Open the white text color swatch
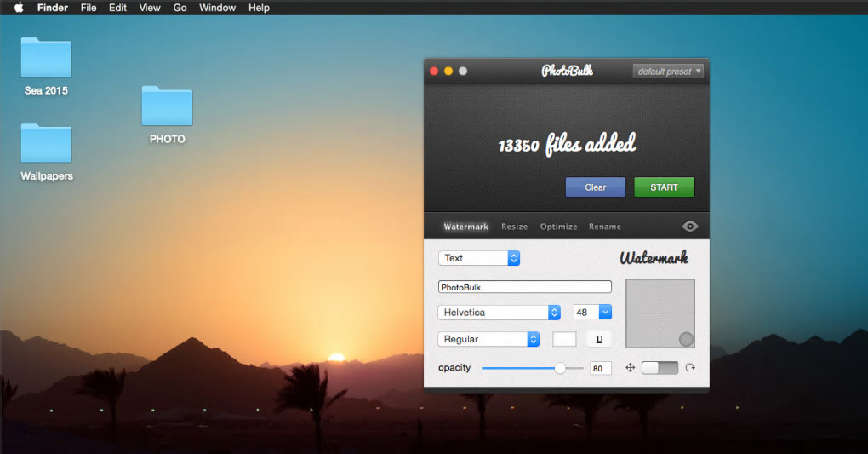868x454 pixels. 565,339
